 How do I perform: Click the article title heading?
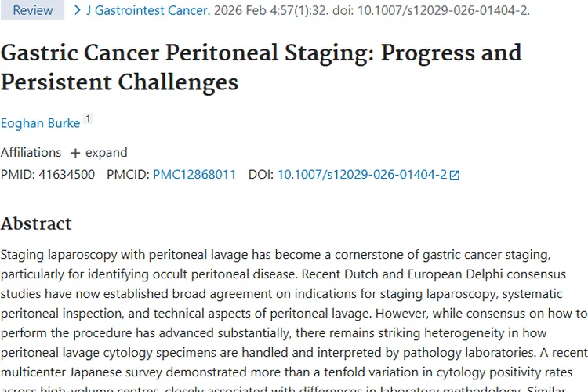click(x=260, y=66)
